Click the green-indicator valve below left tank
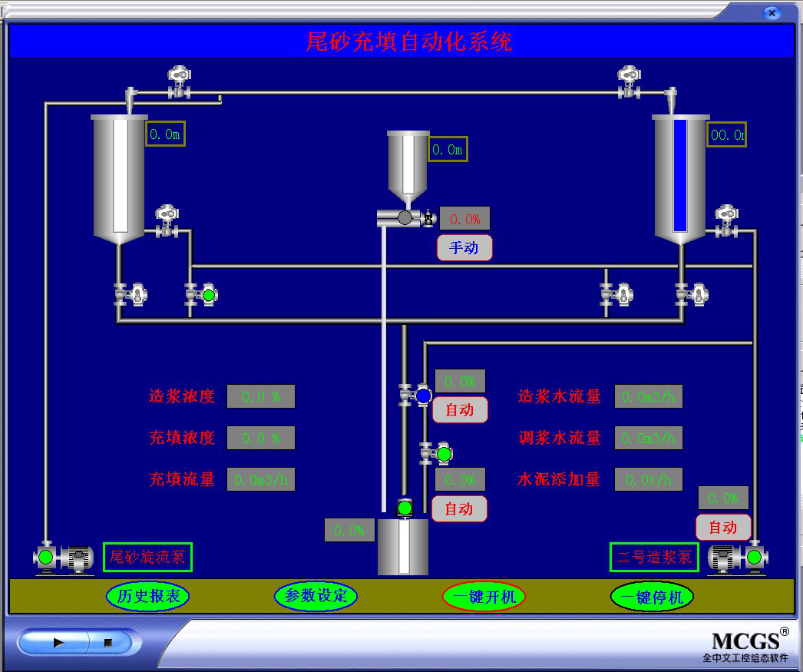The height and width of the screenshot is (672, 803). pos(201,294)
